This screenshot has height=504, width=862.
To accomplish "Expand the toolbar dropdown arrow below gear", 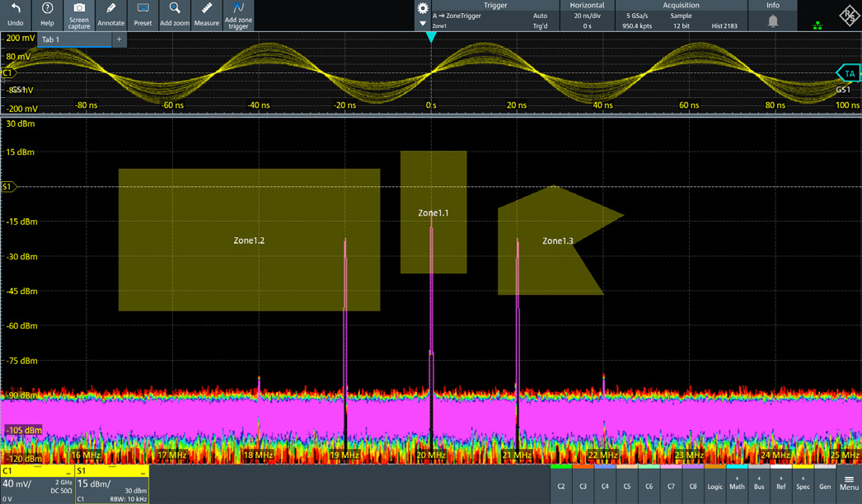I will 423,24.
